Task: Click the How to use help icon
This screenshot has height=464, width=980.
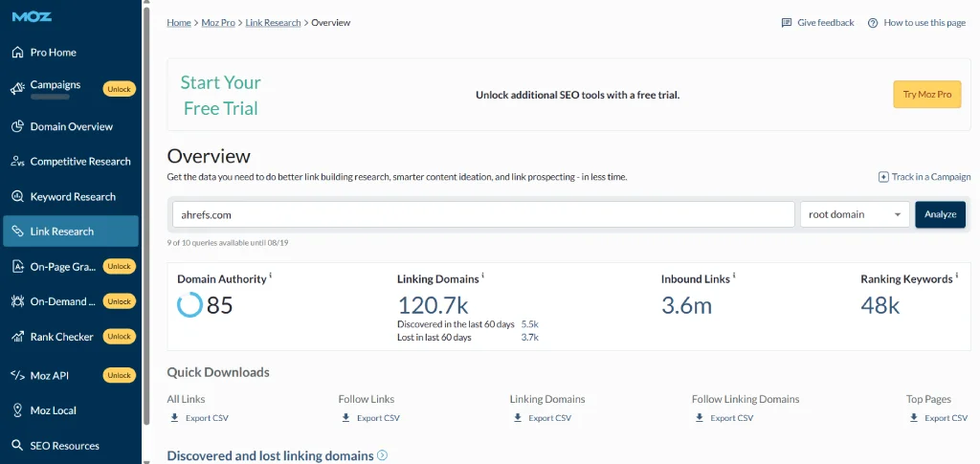Action: point(873,23)
